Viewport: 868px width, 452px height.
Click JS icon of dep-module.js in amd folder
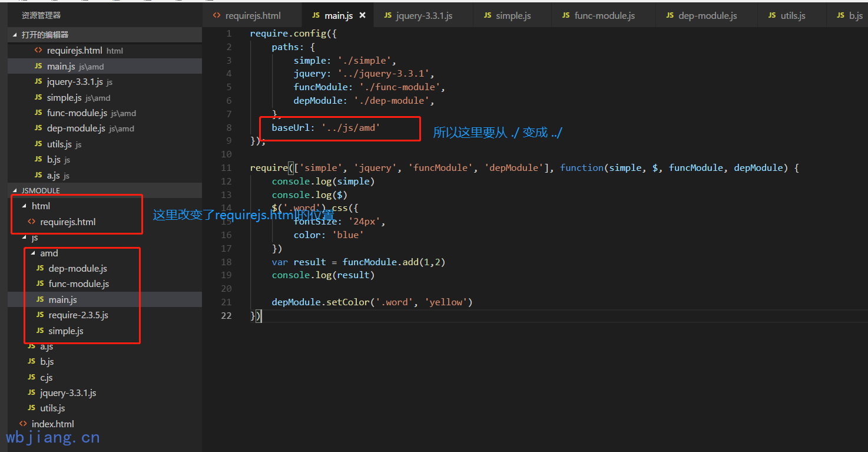coord(39,269)
